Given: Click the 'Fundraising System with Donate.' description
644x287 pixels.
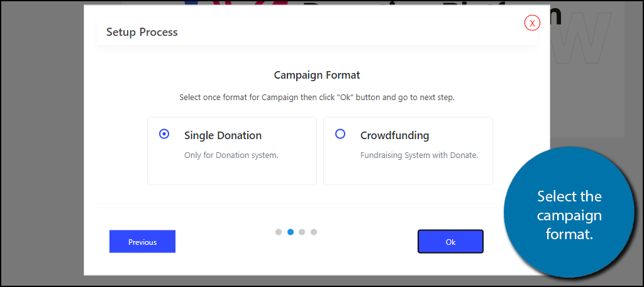Looking at the screenshot, I should [x=419, y=155].
